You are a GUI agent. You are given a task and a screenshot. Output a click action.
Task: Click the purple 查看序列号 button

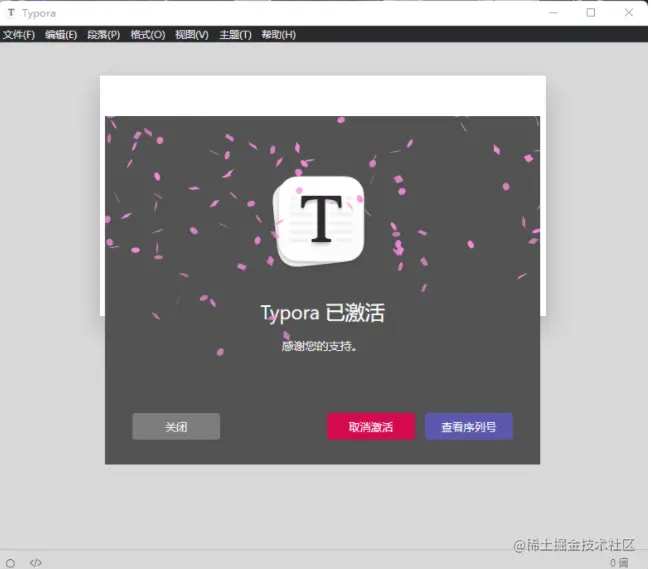point(469,427)
